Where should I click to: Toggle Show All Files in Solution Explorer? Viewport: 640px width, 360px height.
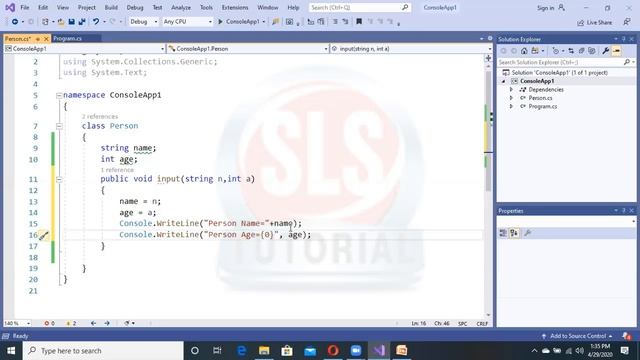tap(591, 51)
